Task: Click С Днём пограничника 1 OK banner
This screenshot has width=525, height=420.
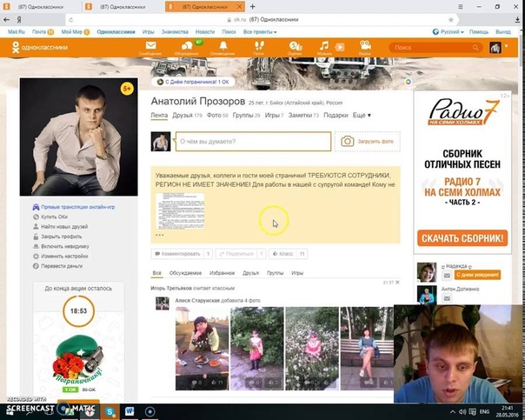Action: click(193, 82)
